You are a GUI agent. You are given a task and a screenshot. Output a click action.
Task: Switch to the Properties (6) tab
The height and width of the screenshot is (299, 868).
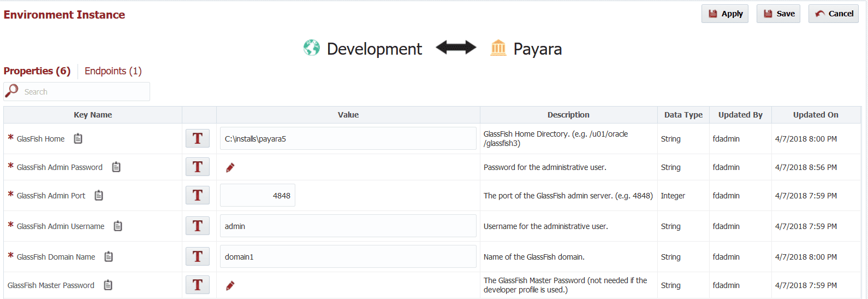click(x=37, y=71)
